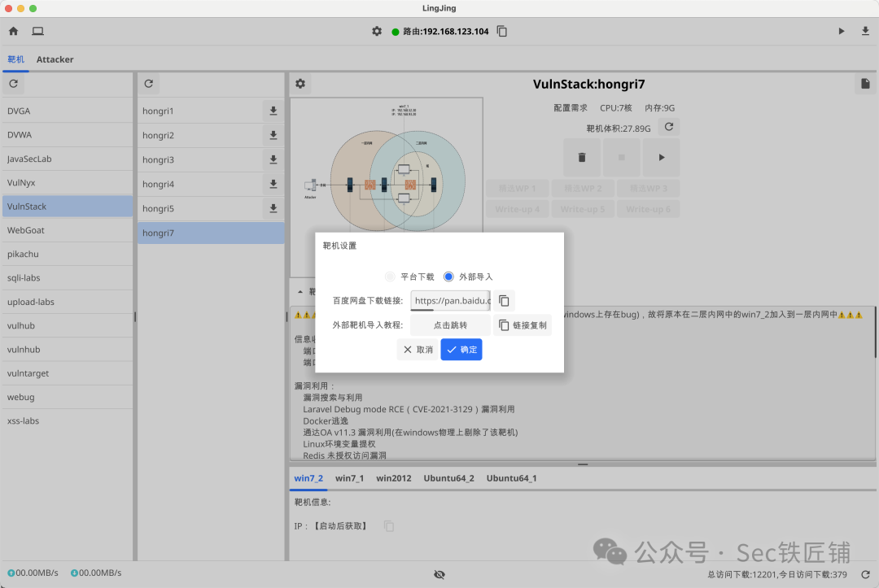This screenshot has height=588, width=879.
Task: Open the win2012 machine tab
Action: (x=393, y=478)
